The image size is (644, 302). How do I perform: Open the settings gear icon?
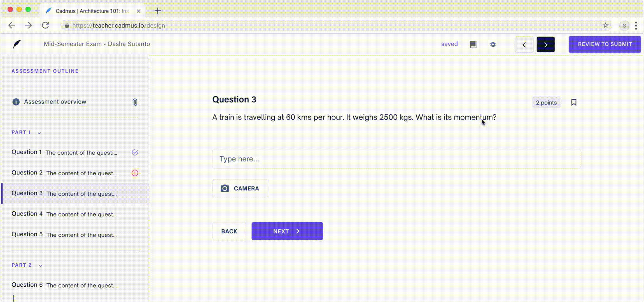pos(493,44)
